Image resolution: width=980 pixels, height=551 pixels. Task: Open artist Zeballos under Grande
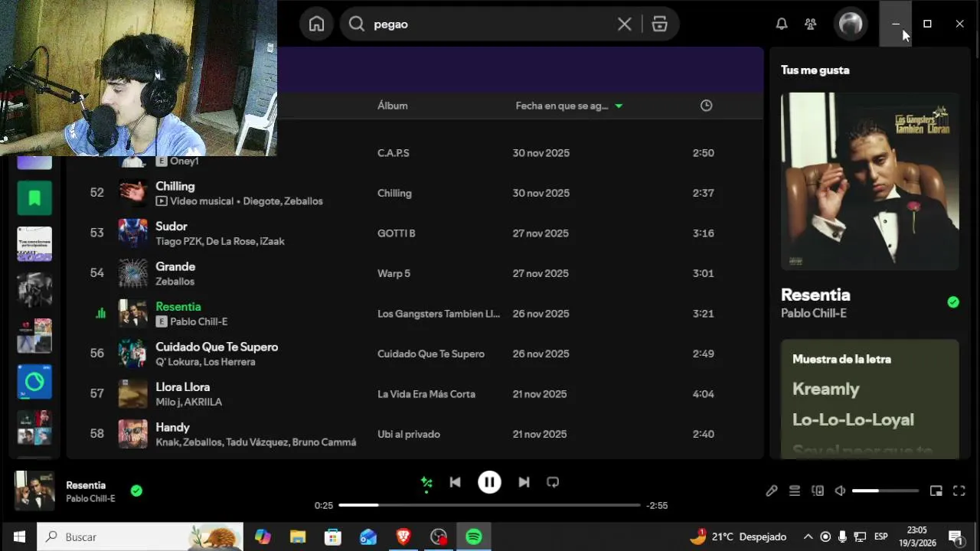[175, 282]
